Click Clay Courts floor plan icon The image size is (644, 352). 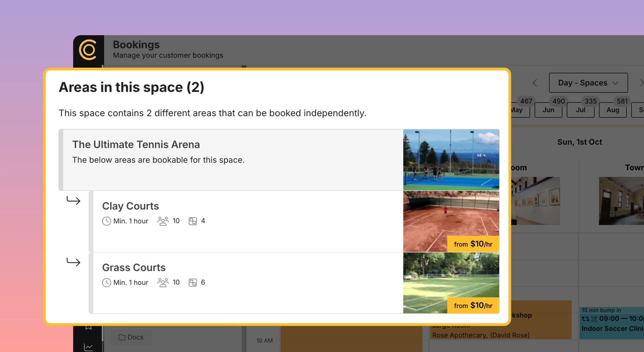click(x=193, y=221)
